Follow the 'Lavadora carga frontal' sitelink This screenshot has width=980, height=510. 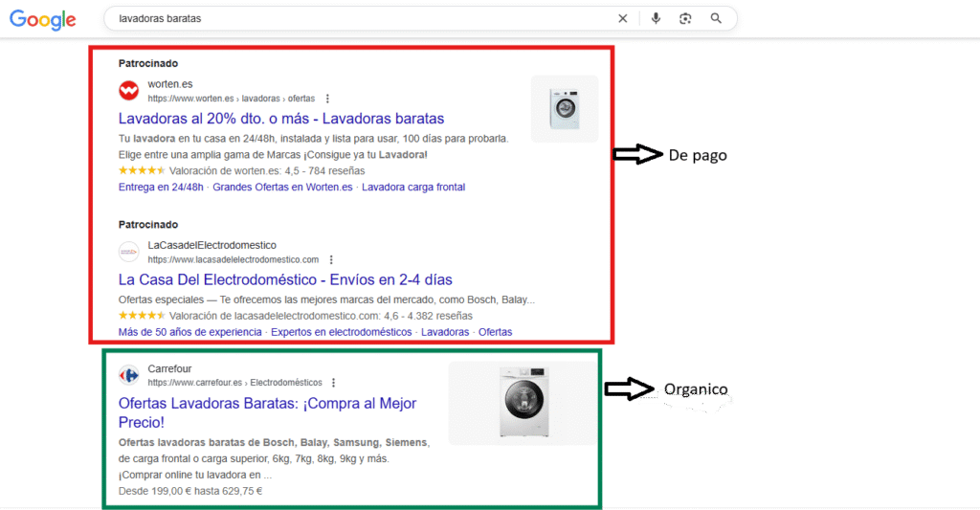tap(413, 187)
